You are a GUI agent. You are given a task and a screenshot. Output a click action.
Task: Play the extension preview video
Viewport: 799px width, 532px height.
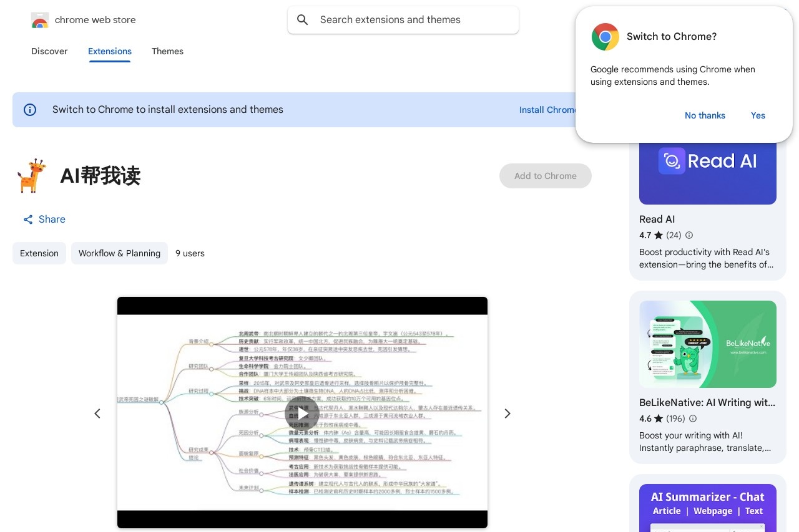coord(302,413)
